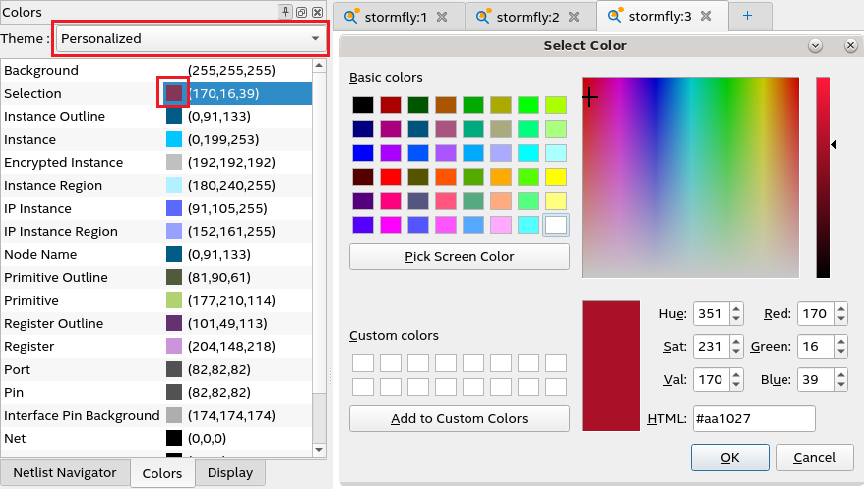
Task: Cancel the Select Color dialog
Action: pyautogui.click(x=814, y=458)
